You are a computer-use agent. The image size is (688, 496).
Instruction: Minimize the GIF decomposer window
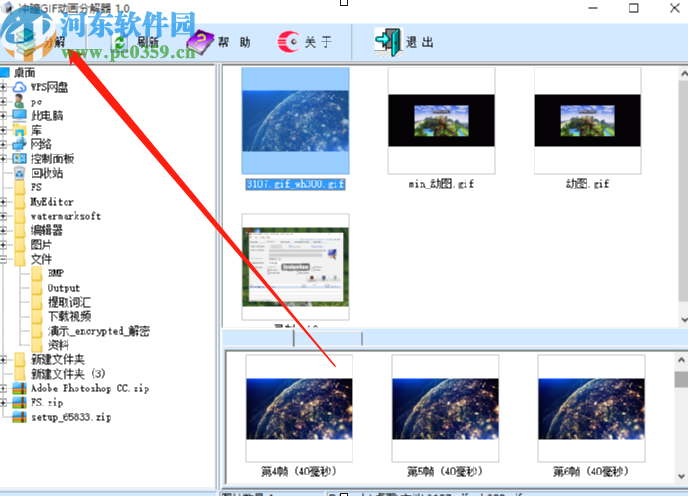pos(593,8)
